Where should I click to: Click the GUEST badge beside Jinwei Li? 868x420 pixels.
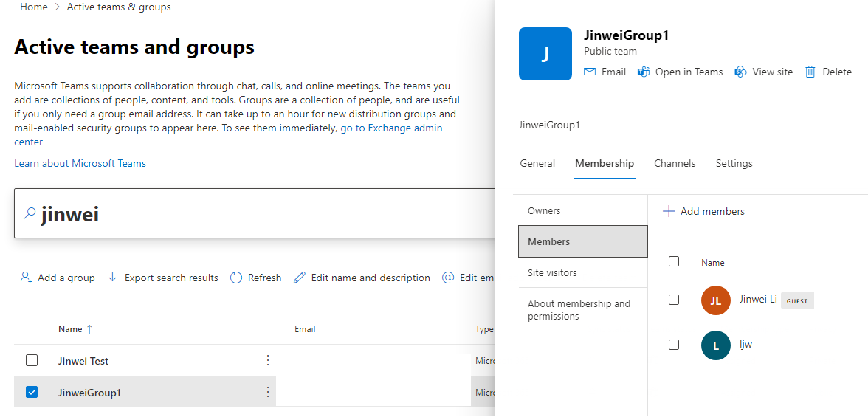(797, 301)
